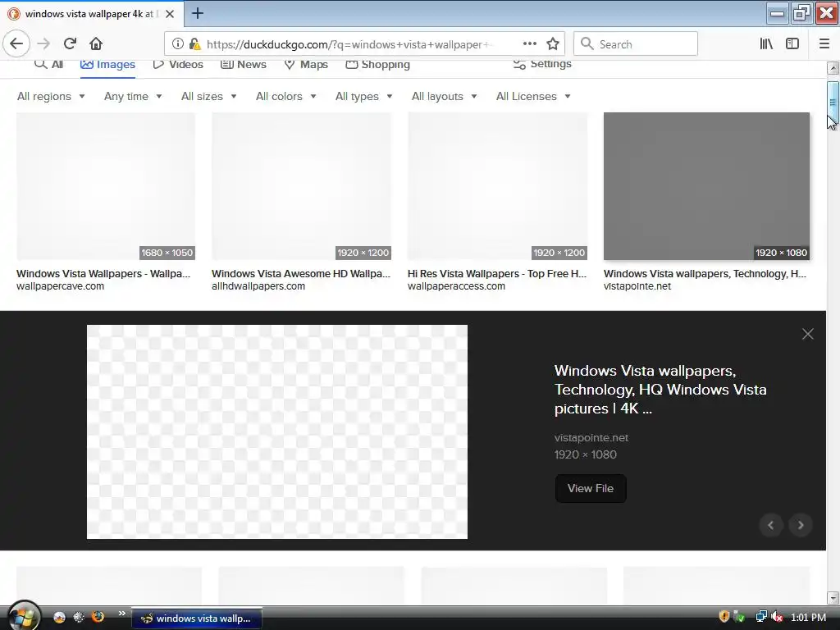Click scrollbar down arrow
This screenshot has width=840, height=630.
tap(833, 597)
